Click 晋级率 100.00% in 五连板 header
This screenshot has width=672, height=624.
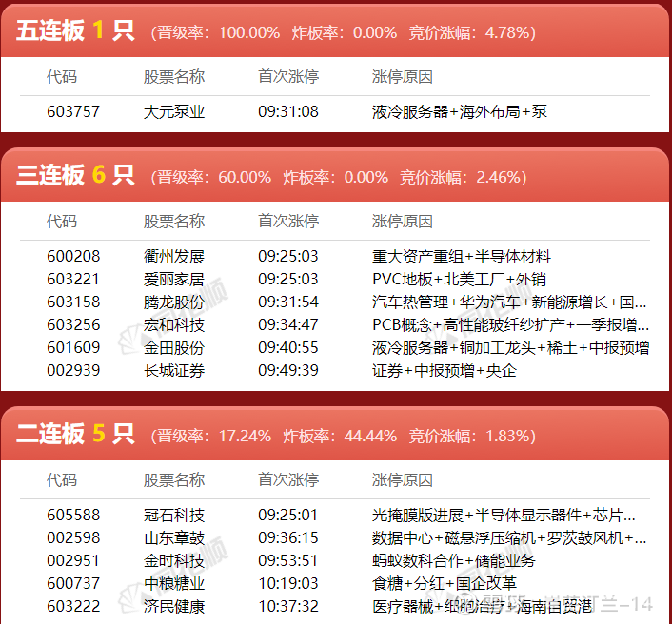click(x=219, y=33)
